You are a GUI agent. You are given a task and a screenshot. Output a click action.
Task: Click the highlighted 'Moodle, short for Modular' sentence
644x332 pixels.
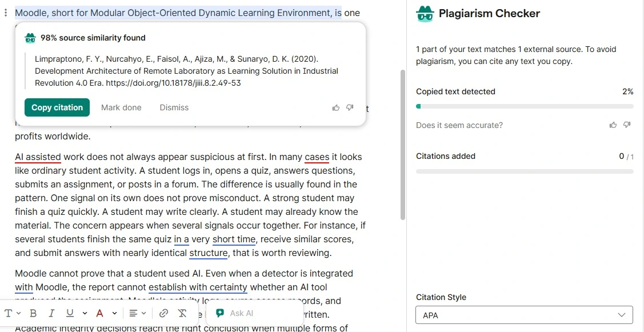178,13
